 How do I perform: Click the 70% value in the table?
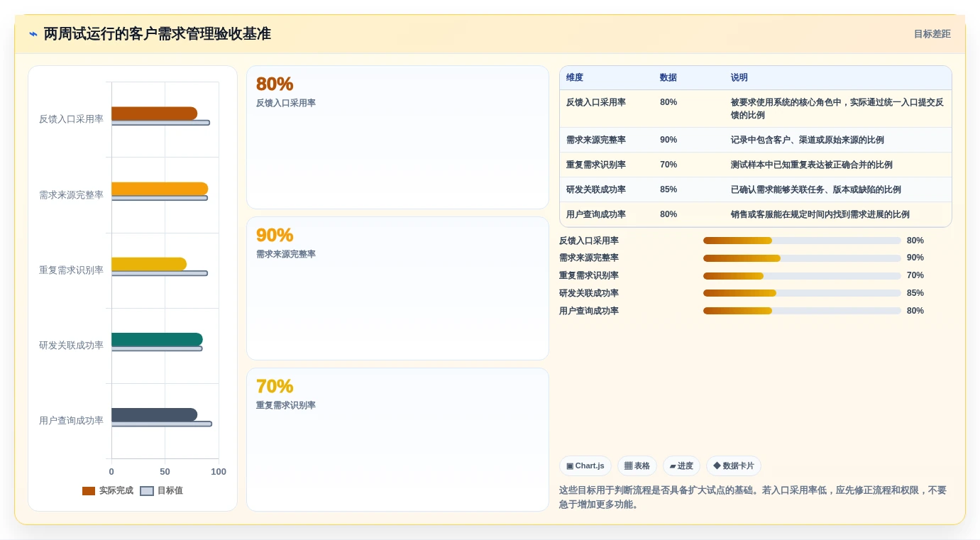668,165
